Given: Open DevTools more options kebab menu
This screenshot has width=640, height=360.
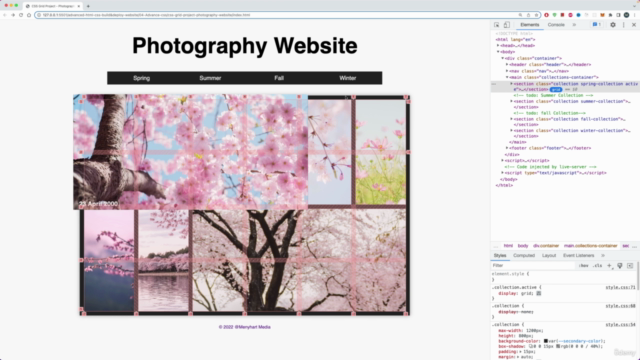Looking at the screenshot, I should click(x=623, y=25).
